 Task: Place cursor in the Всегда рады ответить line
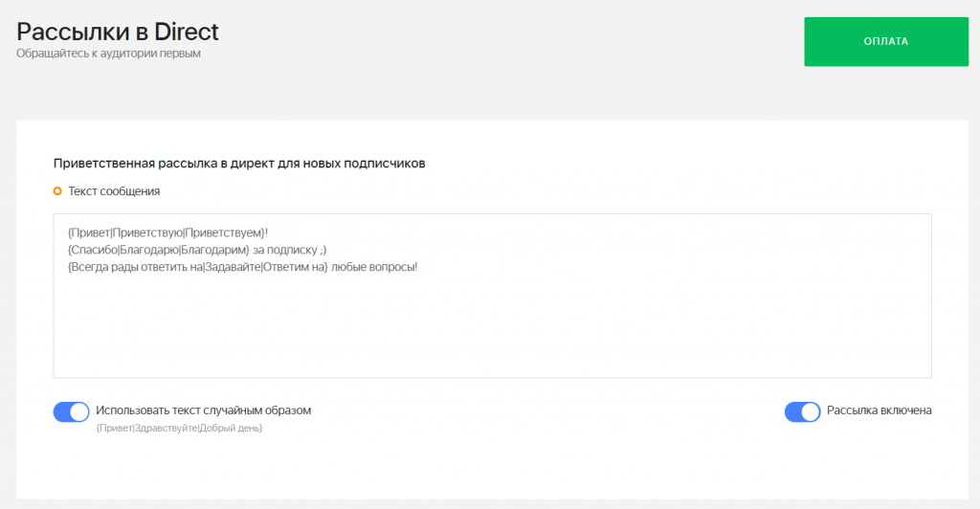tap(242, 267)
